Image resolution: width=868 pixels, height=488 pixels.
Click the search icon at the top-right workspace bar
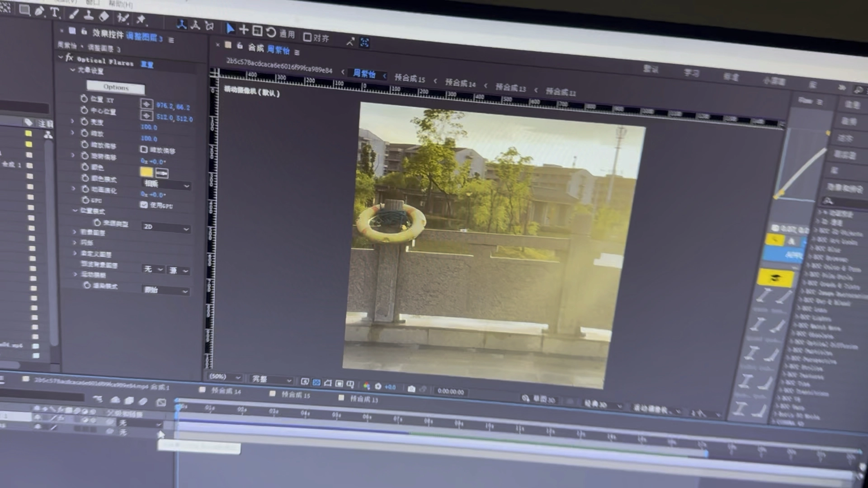[859, 90]
